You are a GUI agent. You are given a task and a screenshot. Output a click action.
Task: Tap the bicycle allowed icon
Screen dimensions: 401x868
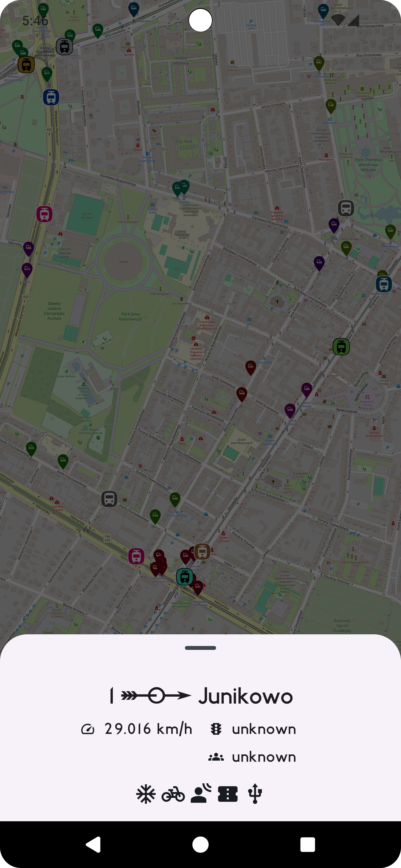173,794
